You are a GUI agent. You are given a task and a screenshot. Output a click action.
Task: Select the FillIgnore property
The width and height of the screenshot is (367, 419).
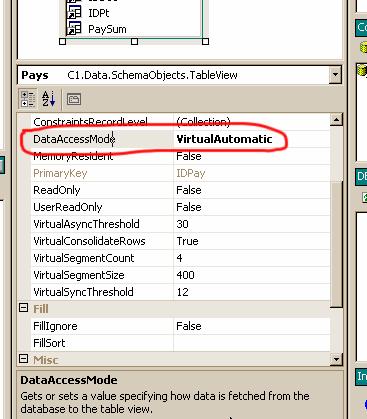(x=55, y=326)
